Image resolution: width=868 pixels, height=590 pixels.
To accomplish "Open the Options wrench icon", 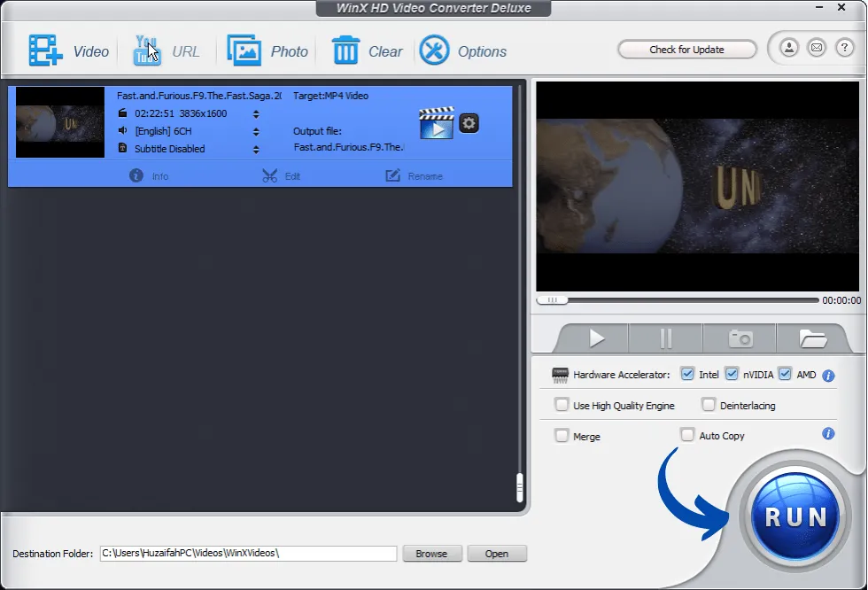I will pos(434,50).
